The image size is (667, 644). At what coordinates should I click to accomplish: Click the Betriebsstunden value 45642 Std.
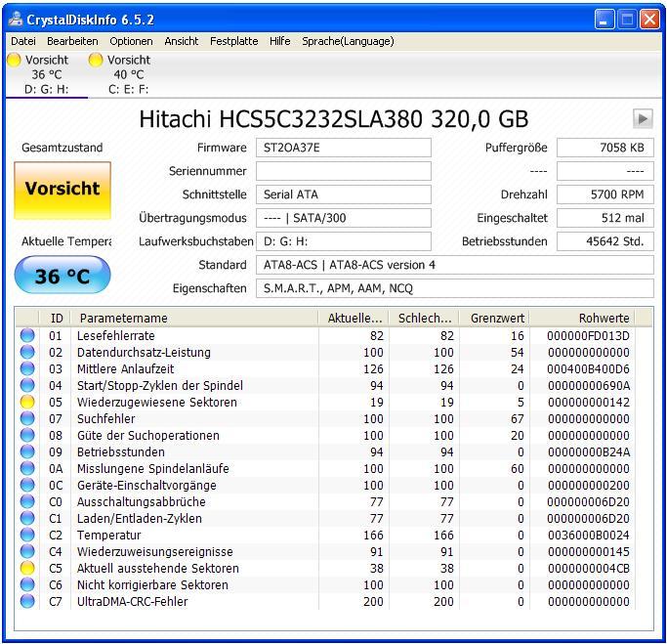tap(605, 241)
